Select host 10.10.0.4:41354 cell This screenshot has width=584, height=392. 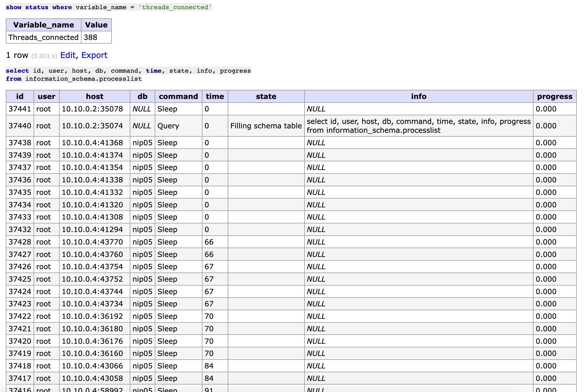coord(95,167)
